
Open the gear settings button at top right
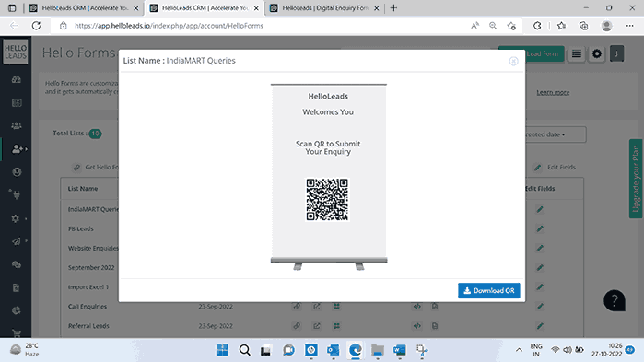point(597,53)
